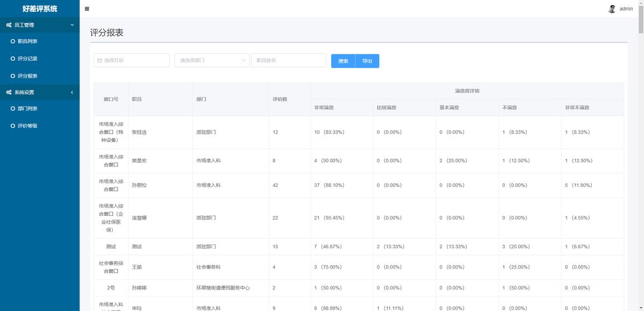Click employee name 连慧姗
644x311 pixels.
click(x=140, y=218)
